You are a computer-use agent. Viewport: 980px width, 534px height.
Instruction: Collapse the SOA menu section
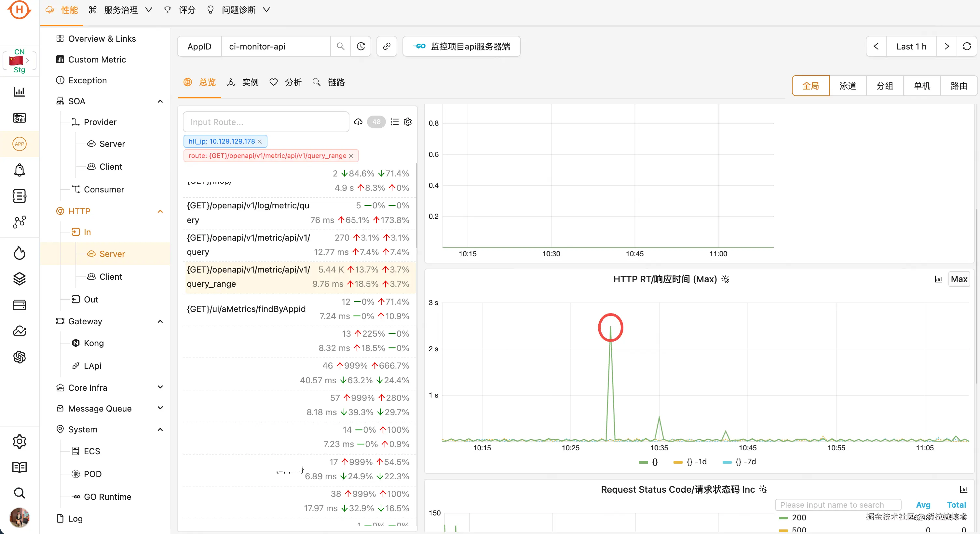pyautogui.click(x=160, y=101)
